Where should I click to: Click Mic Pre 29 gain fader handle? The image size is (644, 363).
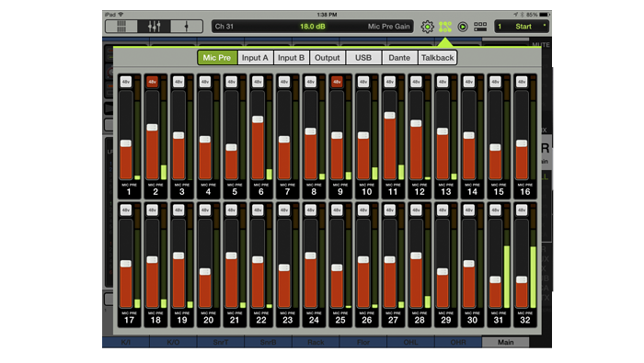[x=443, y=272]
